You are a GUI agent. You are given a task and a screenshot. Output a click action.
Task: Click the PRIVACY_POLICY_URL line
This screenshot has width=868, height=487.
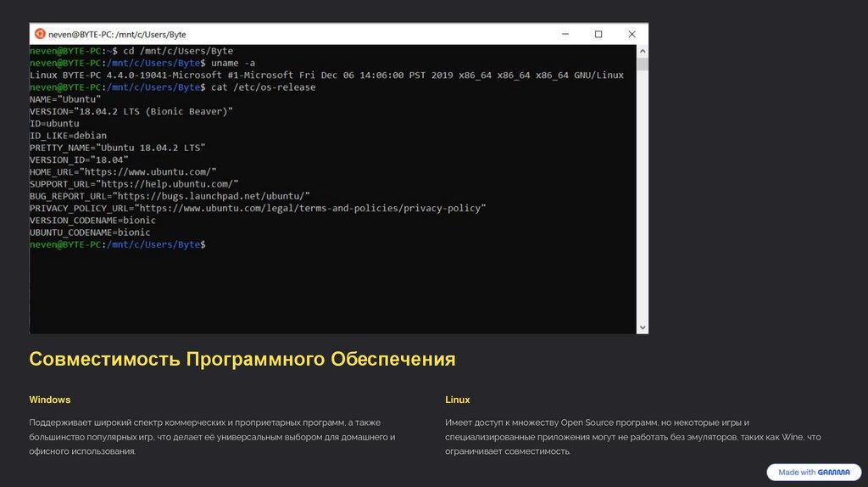click(x=258, y=209)
